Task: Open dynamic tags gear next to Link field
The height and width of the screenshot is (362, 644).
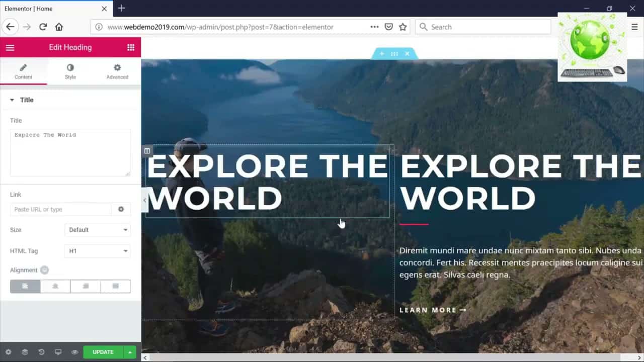Action: 121,209
